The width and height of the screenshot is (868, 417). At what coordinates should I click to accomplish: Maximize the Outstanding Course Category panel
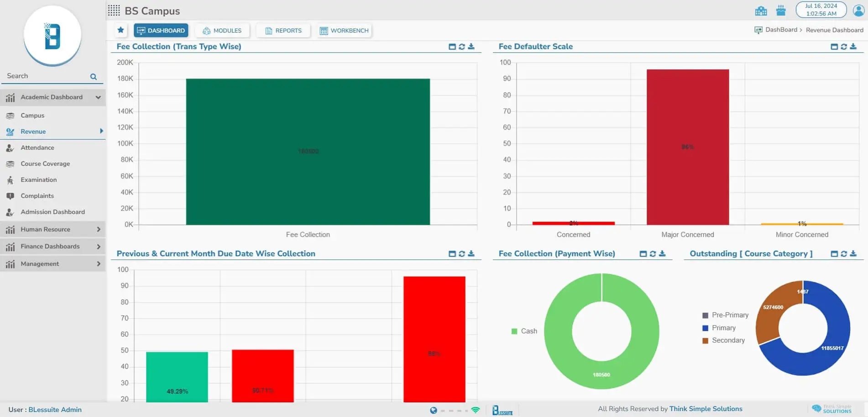tap(834, 254)
